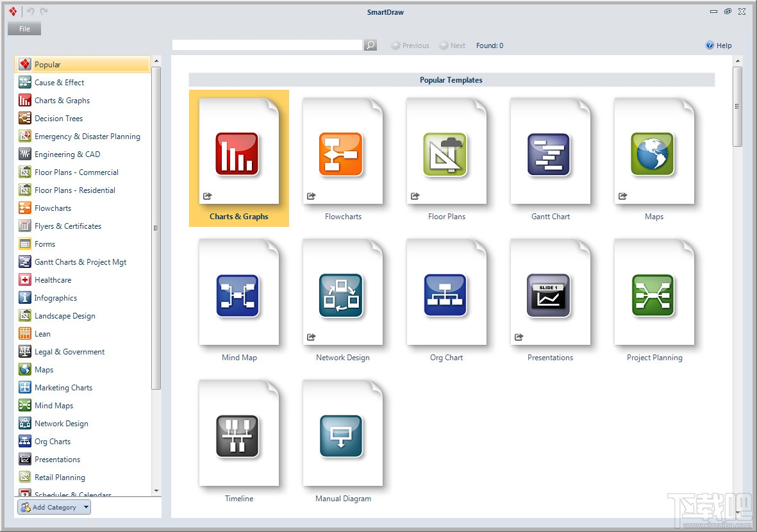Image resolution: width=757 pixels, height=532 pixels.
Task: Open the Maps globe template tile
Action: (x=654, y=158)
